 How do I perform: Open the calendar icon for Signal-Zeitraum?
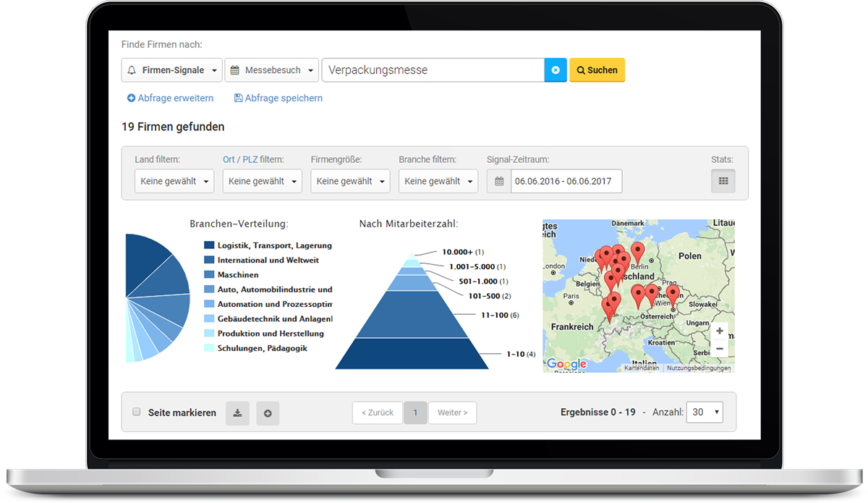click(x=499, y=181)
